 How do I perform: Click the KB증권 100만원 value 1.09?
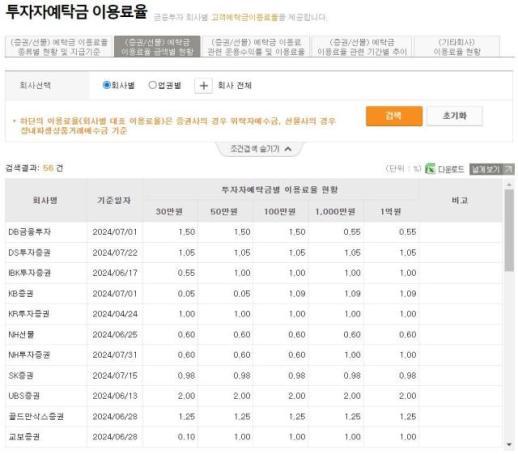point(297,294)
